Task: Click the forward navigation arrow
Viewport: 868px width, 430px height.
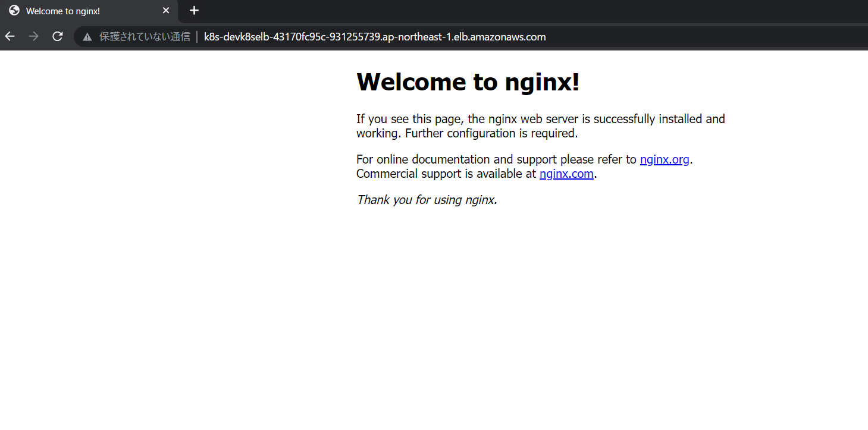Action: click(34, 36)
